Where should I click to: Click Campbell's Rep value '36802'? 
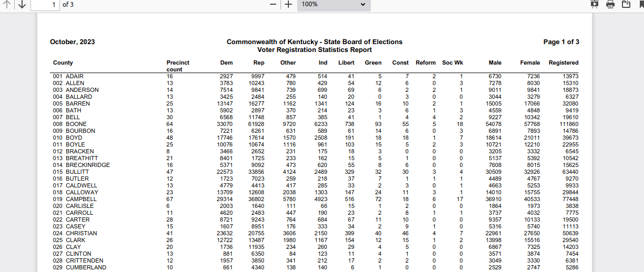(x=257, y=199)
